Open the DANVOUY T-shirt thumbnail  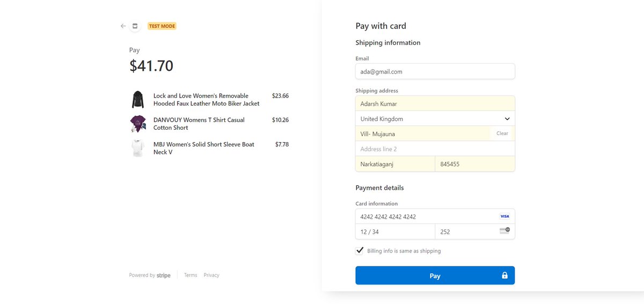pos(138,124)
